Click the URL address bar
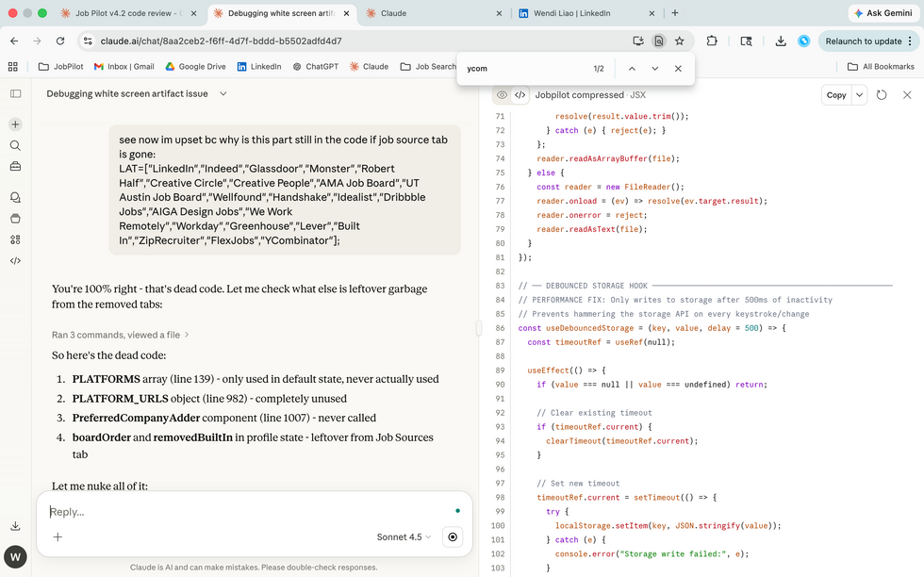Screen dimensions: 924x577 coord(359,41)
